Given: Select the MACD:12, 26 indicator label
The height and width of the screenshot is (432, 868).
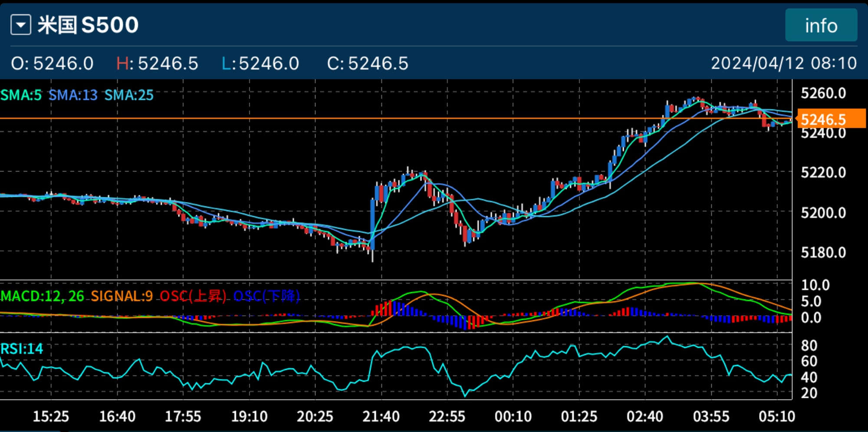Looking at the screenshot, I should (42, 296).
